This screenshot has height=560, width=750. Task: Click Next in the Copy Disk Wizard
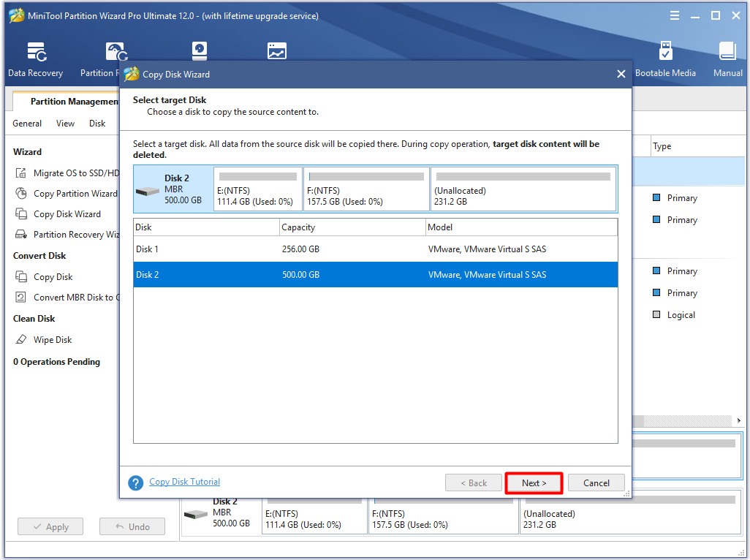coord(534,483)
